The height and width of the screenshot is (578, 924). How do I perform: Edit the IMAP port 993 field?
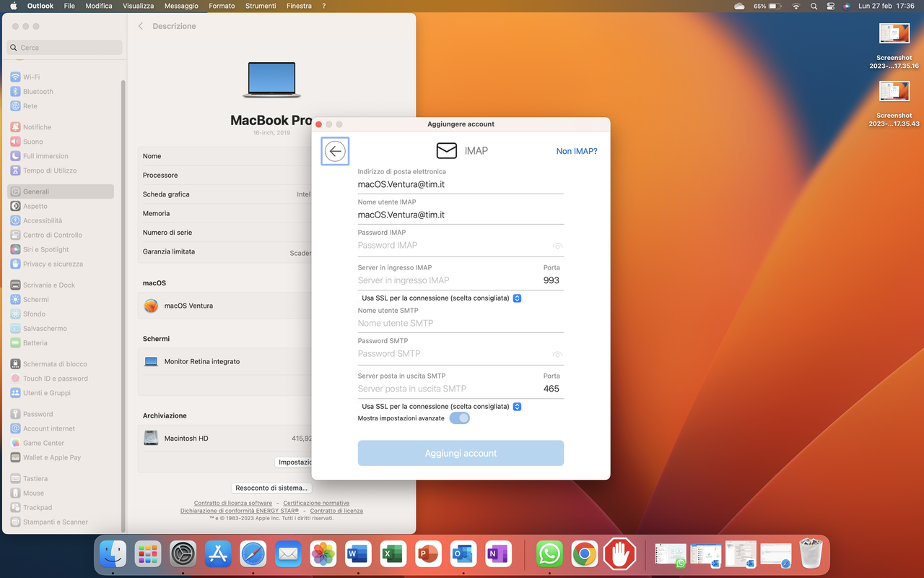coord(552,280)
